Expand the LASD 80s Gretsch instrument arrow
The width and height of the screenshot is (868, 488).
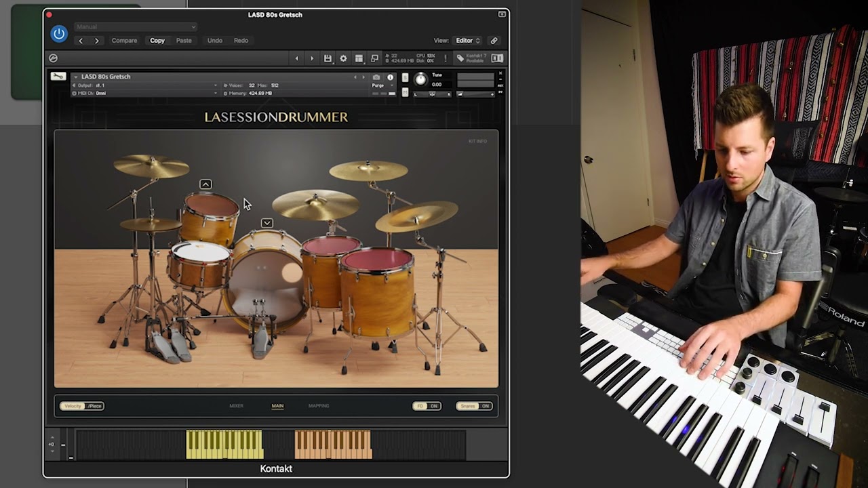(75, 77)
